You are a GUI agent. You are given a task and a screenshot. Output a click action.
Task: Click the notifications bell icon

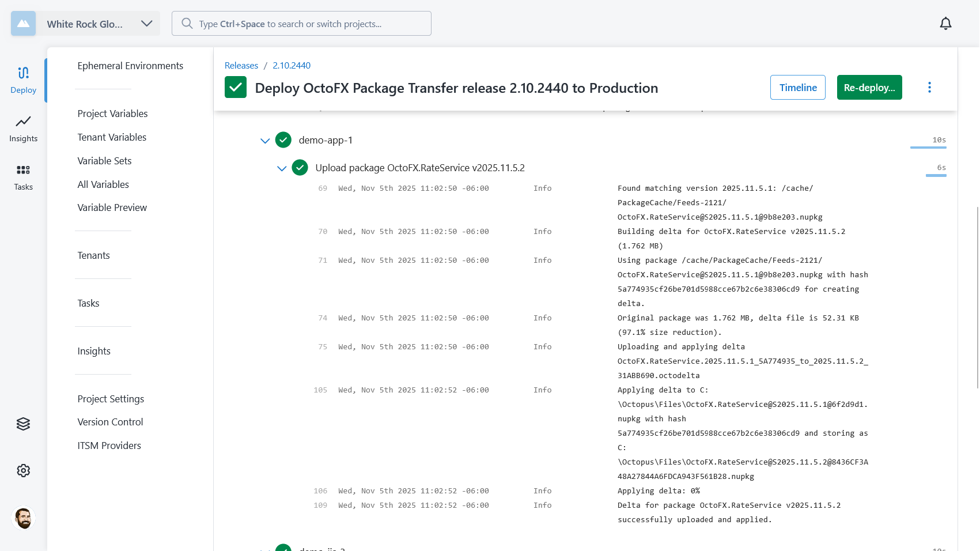coord(945,24)
